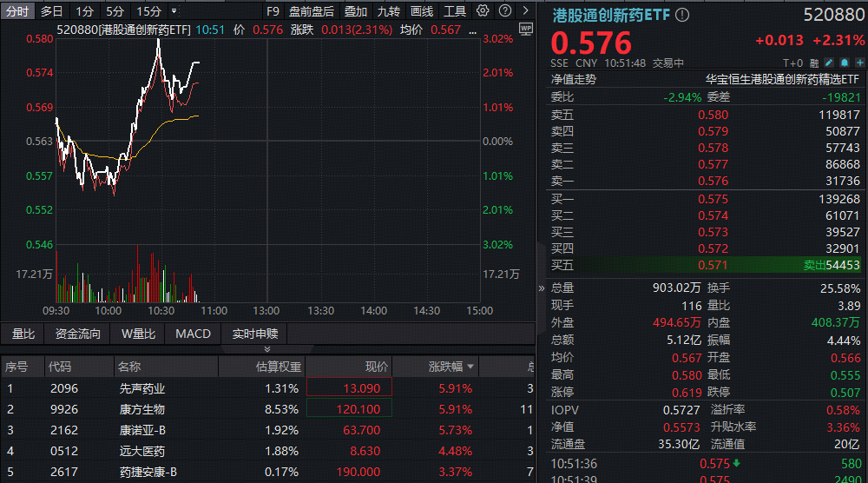
Task: Open the more time periods dropdown arrow
Action: coord(174,11)
